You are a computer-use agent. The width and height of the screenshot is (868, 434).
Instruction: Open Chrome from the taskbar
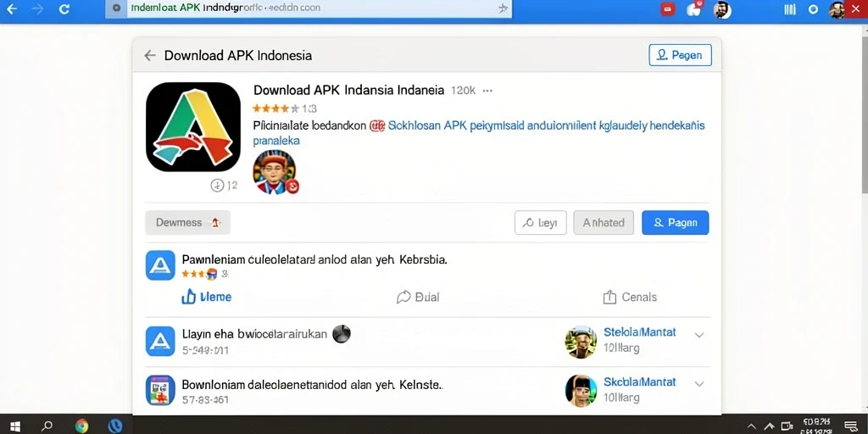pyautogui.click(x=81, y=426)
